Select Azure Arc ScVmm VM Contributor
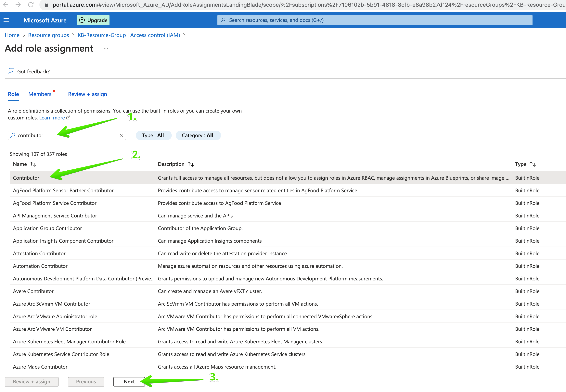The width and height of the screenshot is (566, 392). point(288,304)
